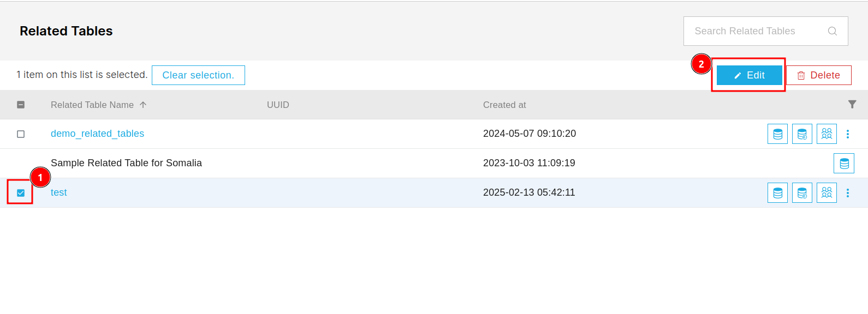Open database icon for demo_related_tables row

click(777, 134)
